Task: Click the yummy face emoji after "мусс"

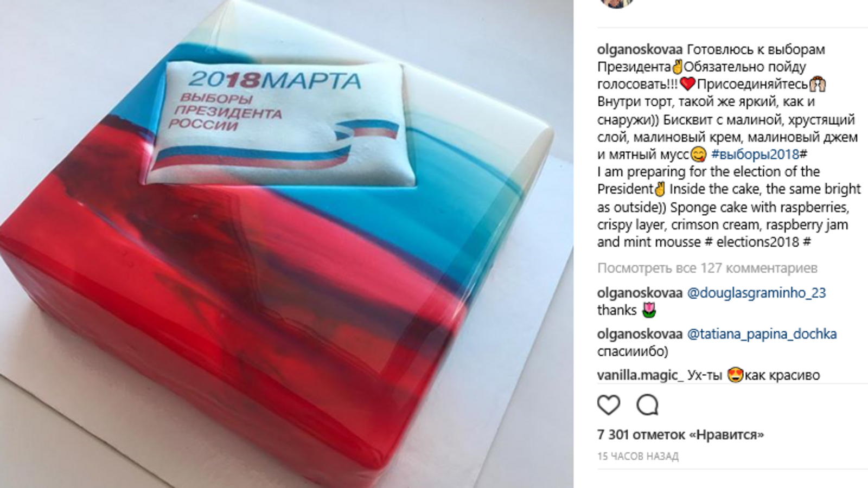Action: [699, 155]
